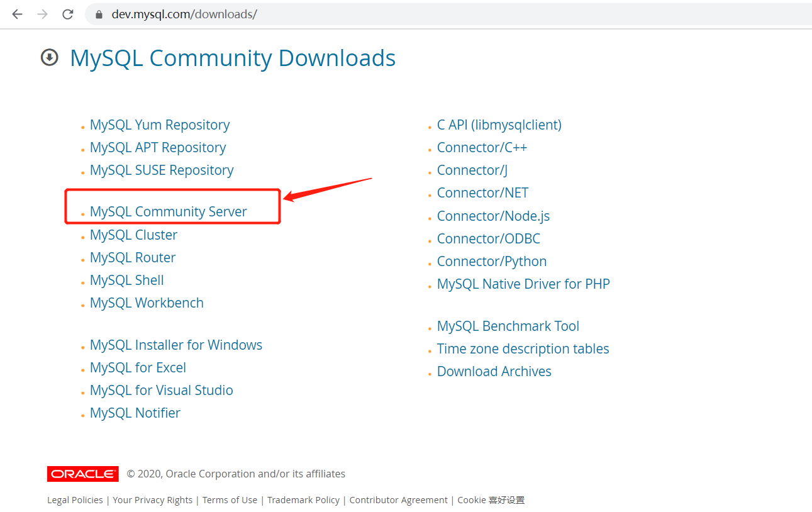Open Connector/J downloads
812x512 pixels.
click(472, 170)
